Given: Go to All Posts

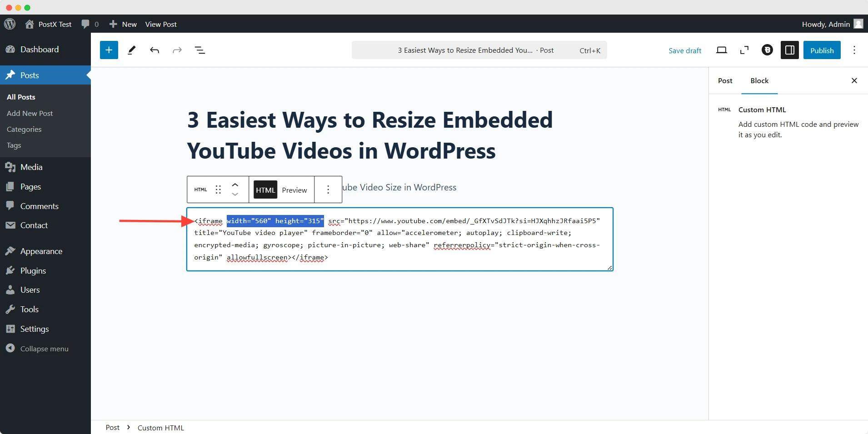Looking at the screenshot, I should (x=21, y=97).
